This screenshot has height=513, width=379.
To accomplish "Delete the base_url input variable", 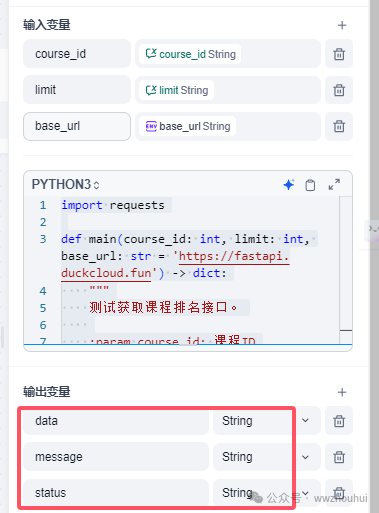I will (339, 126).
